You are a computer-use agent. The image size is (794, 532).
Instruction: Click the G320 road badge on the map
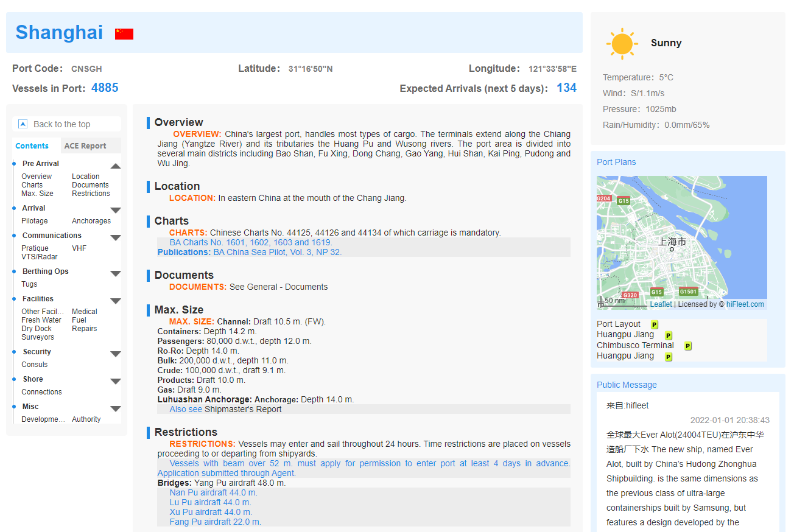point(630,295)
